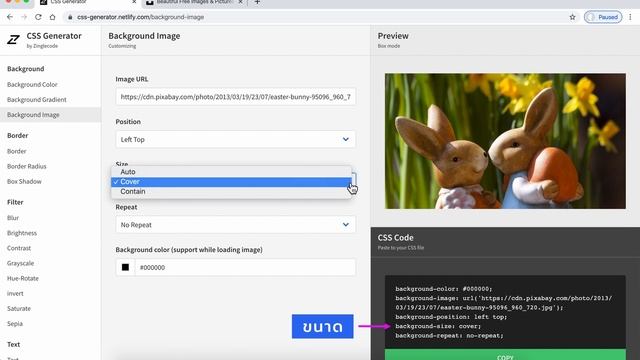Open the Brightness filter page
The image size is (640, 360).
click(22, 233)
